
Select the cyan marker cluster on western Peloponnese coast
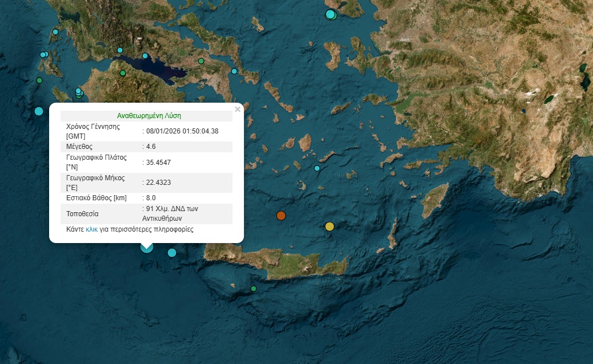[x=79, y=92]
